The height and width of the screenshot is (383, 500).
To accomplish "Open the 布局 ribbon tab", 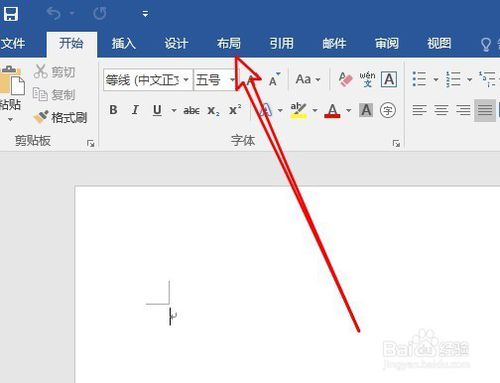I will click(229, 43).
